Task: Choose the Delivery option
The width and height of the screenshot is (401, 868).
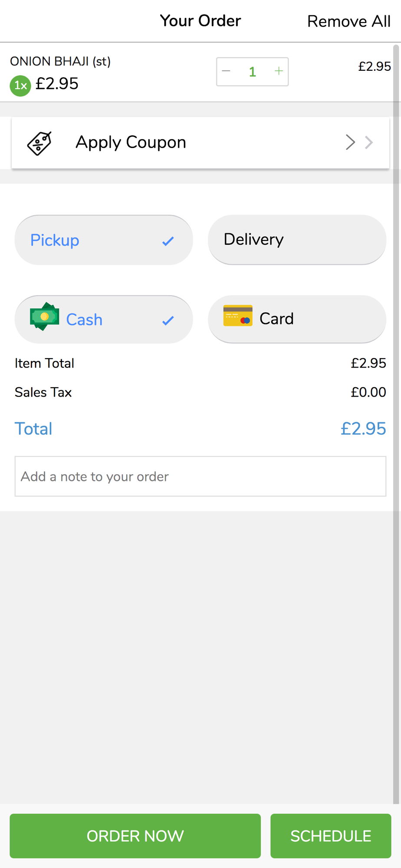Action: (297, 240)
